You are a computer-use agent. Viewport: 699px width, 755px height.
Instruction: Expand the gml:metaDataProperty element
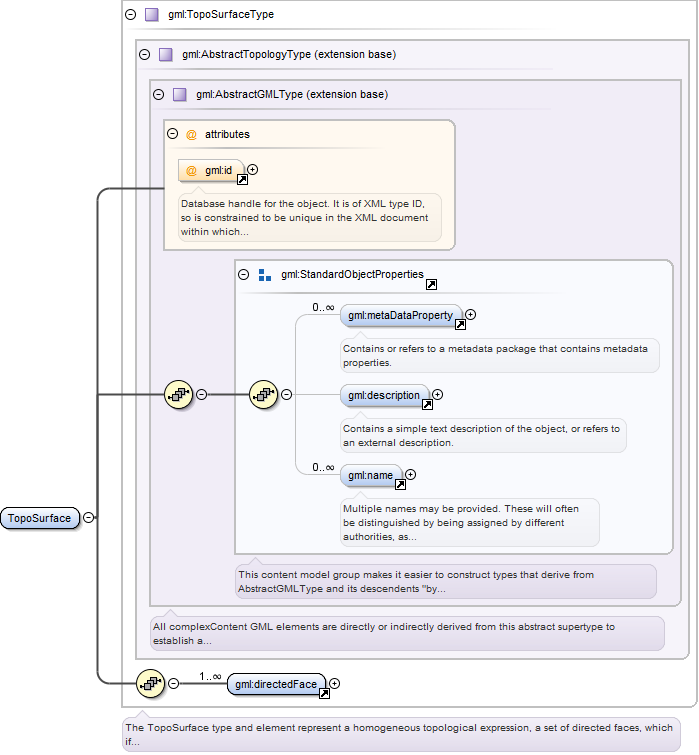coord(470,314)
